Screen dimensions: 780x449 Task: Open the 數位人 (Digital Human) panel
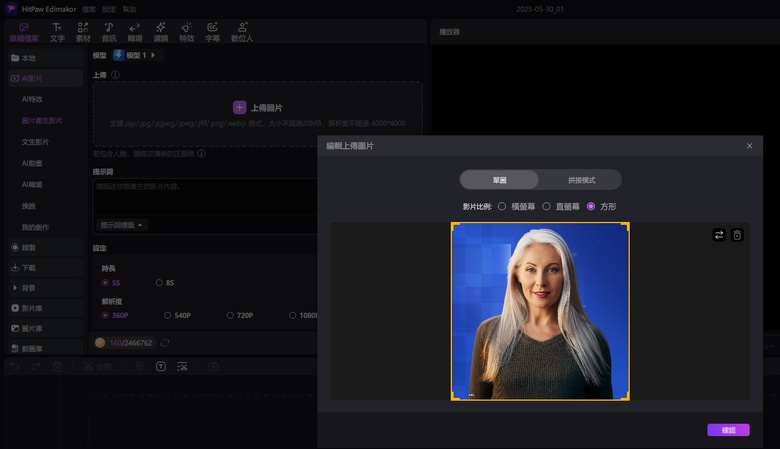coord(241,31)
